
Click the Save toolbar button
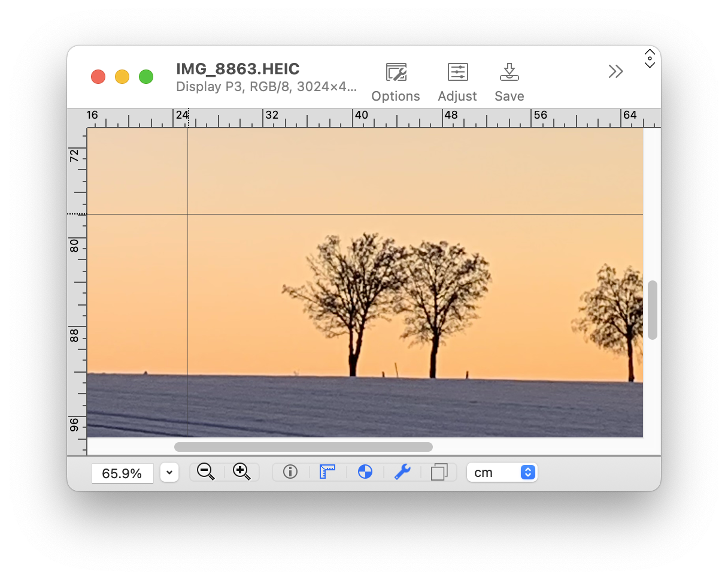click(x=509, y=83)
